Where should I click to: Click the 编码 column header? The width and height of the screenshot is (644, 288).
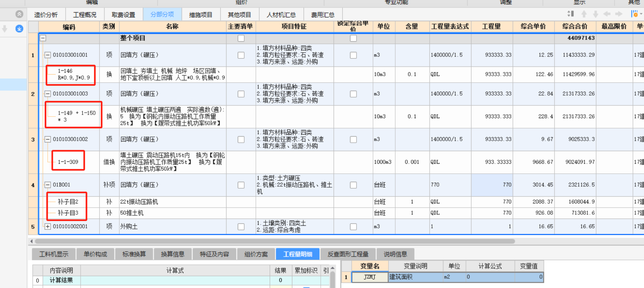click(x=69, y=27)
